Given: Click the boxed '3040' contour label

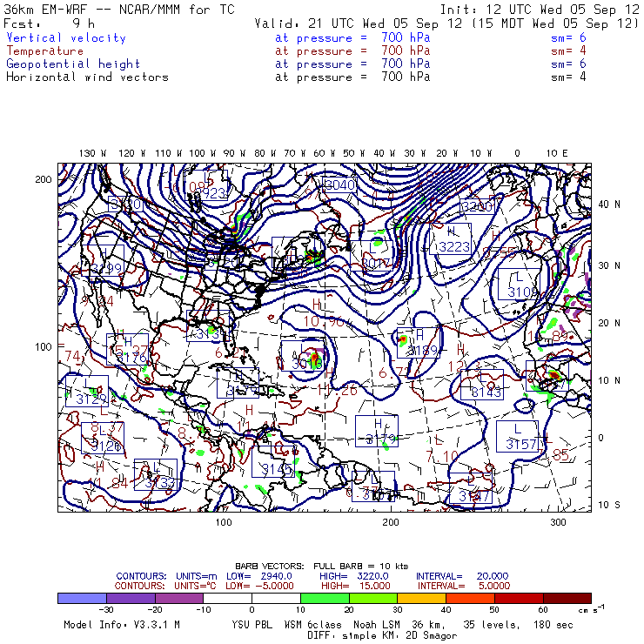Looking at the screenshot, I should pos(340,185).
